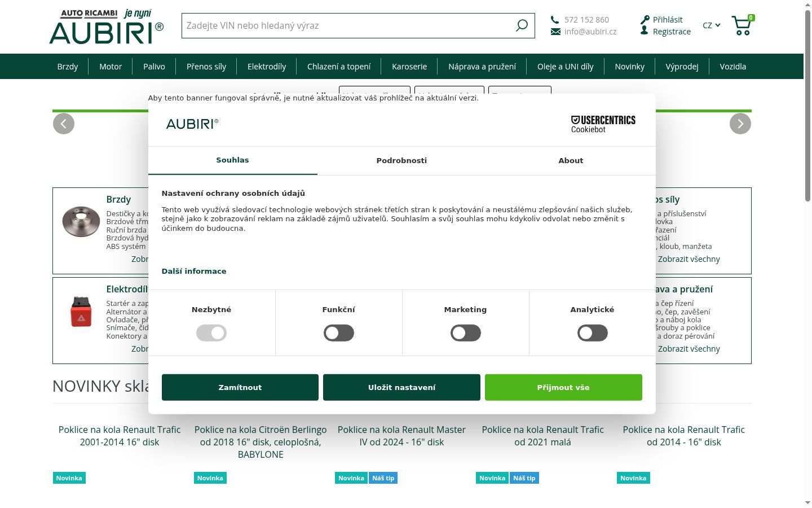Open Poklice Renault Trafic od 2021 malá
This screenshot has height=508, width=812.
[x=542, y=436]
